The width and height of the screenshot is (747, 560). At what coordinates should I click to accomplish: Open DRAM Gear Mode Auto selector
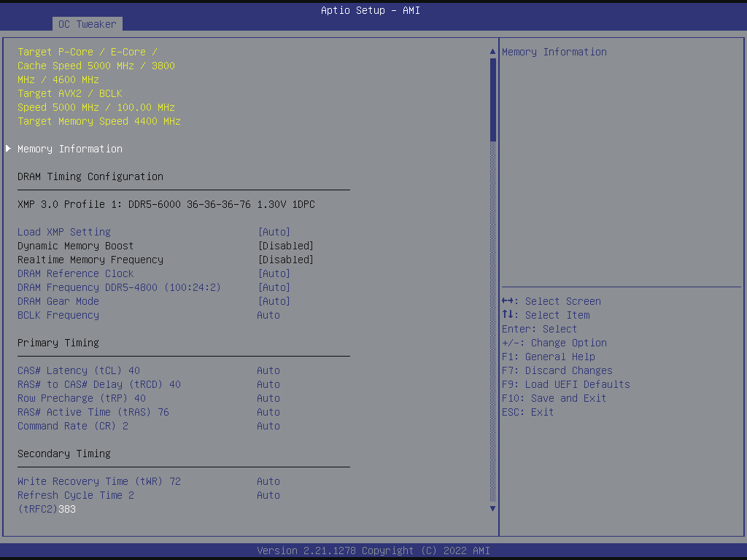point(274,301)
